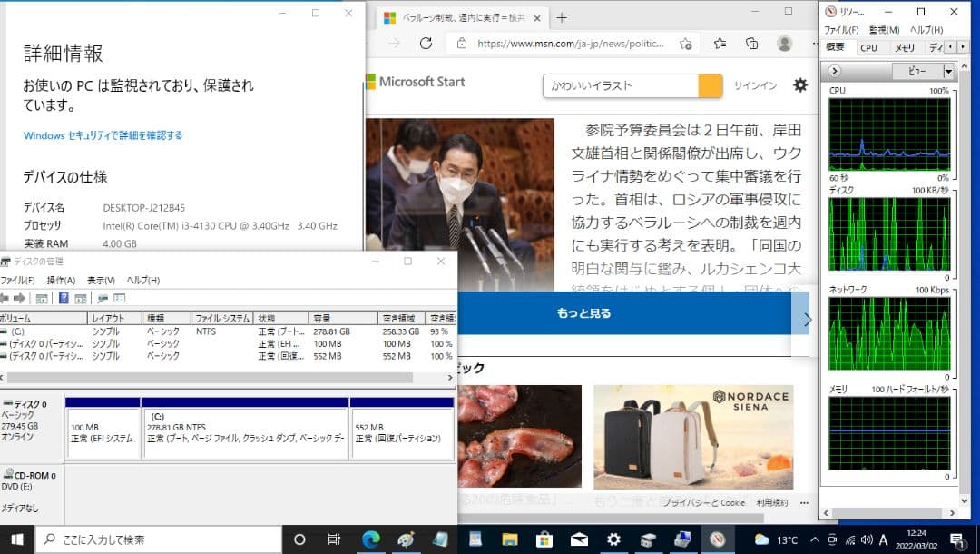Add the MSN page to Edge favorites
Viewport: 980px width, 554px height.
coord(687,44)
